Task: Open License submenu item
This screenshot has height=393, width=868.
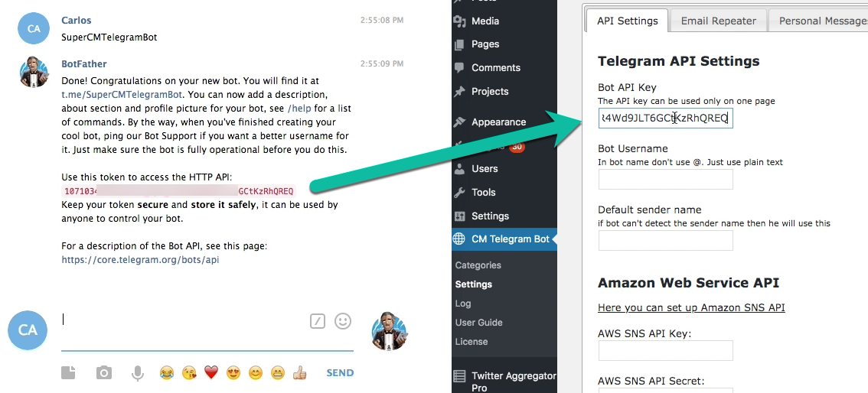Action: coord(472,342)
